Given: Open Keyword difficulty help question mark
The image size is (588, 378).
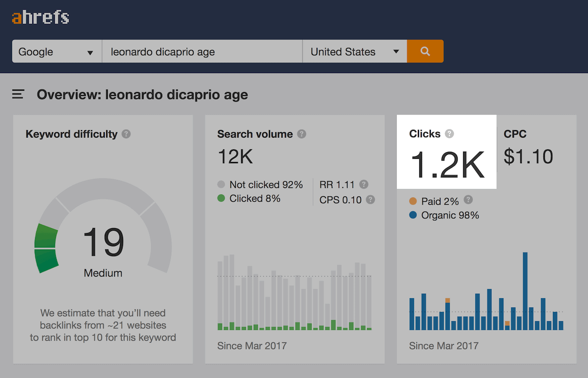Looking at the screenshot, I should [126, 134].
